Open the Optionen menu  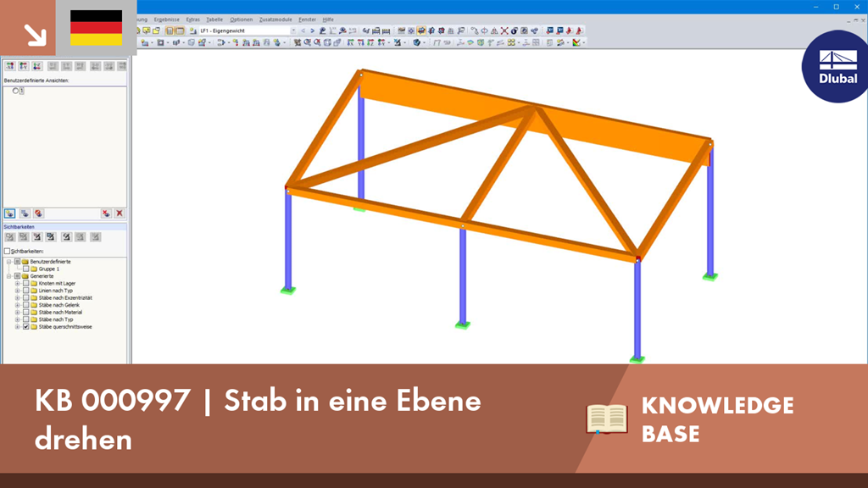pyautogui.click(x=241, y=19)
